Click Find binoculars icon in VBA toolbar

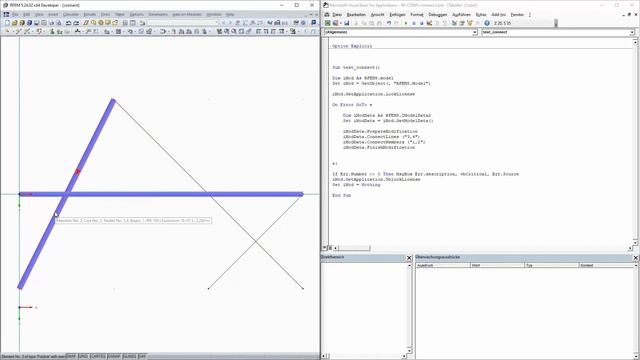pyautogui.click(x=379, y=23)
